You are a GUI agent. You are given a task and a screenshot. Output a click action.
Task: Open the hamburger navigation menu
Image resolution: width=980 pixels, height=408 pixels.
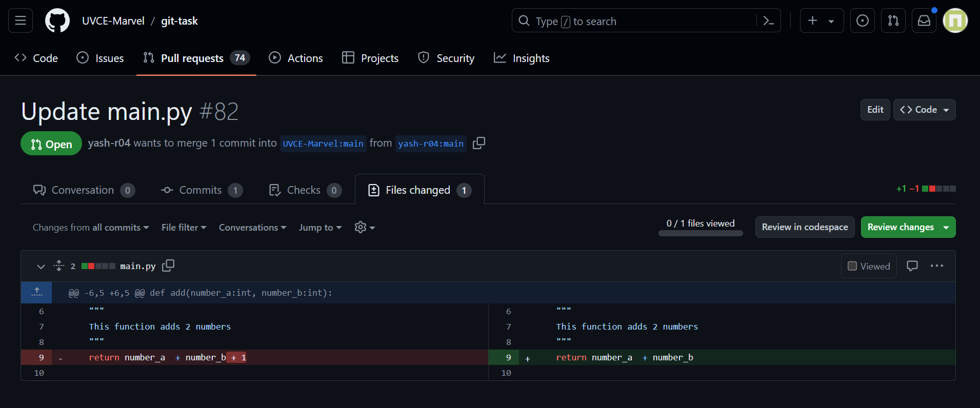pos(21,21)
